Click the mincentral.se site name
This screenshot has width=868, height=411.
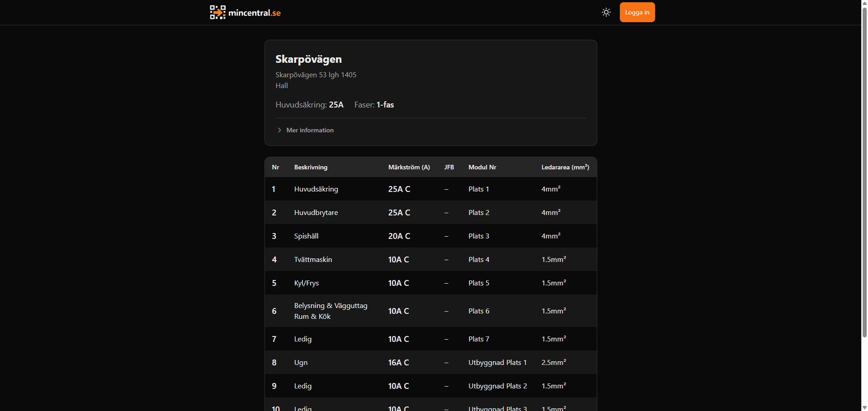coord(255,13)
